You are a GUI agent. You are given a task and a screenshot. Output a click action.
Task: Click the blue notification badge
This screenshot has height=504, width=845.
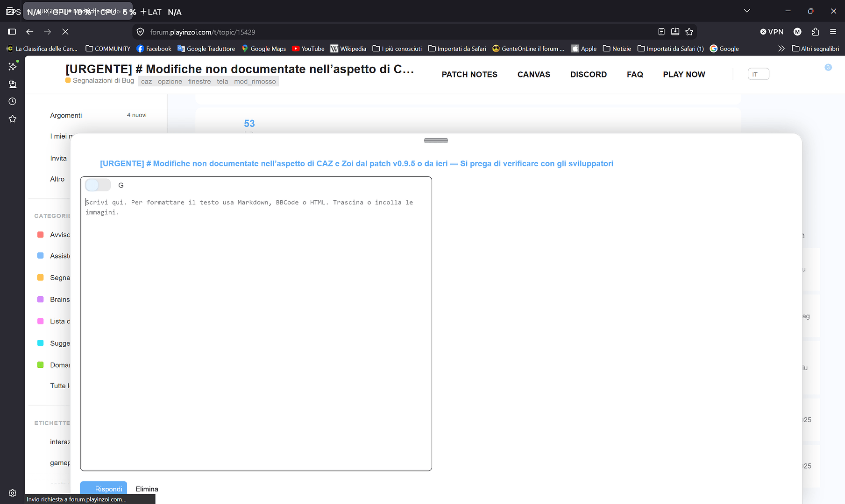[x=828, y=67]
